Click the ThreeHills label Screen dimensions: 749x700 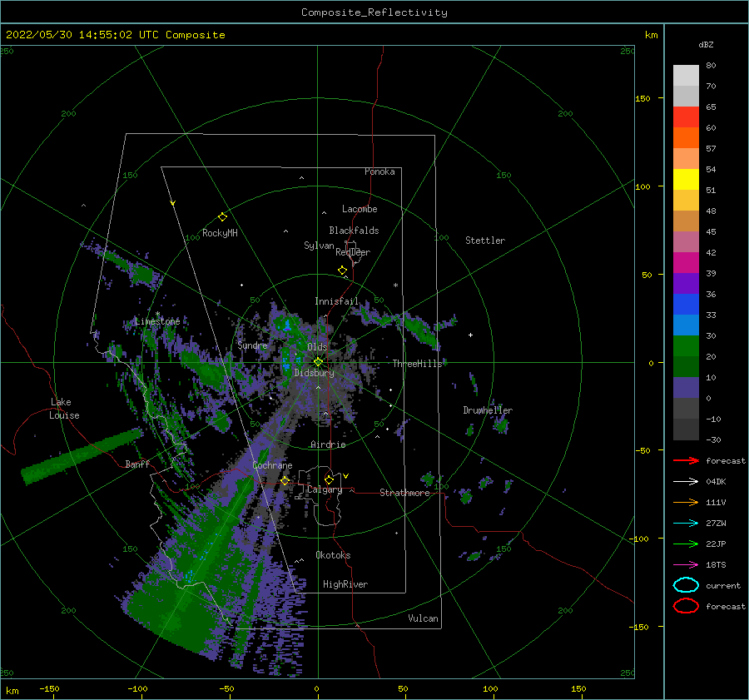(418, 364)
